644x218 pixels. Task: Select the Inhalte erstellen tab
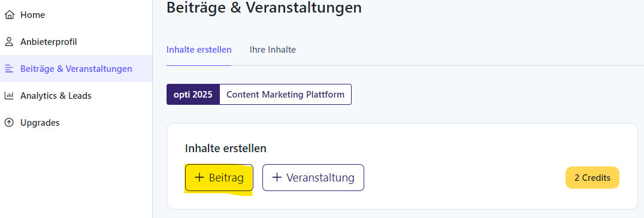199,50
